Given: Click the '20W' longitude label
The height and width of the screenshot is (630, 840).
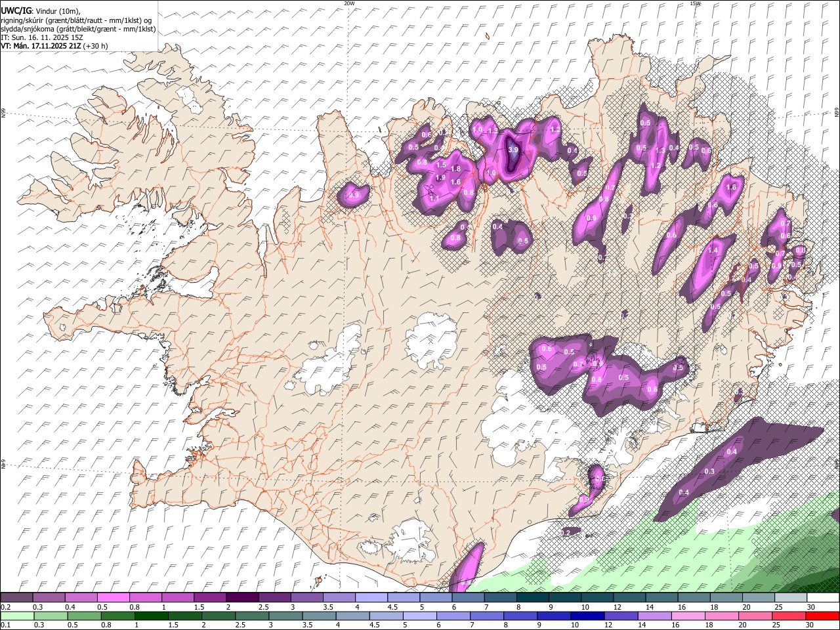Looking at the screenshot, I should (349, 3).
